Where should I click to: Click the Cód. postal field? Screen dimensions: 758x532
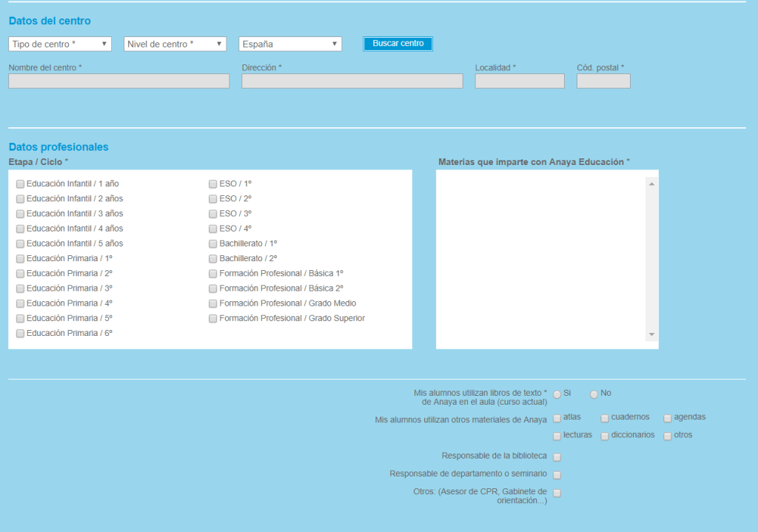pos(603,81)
